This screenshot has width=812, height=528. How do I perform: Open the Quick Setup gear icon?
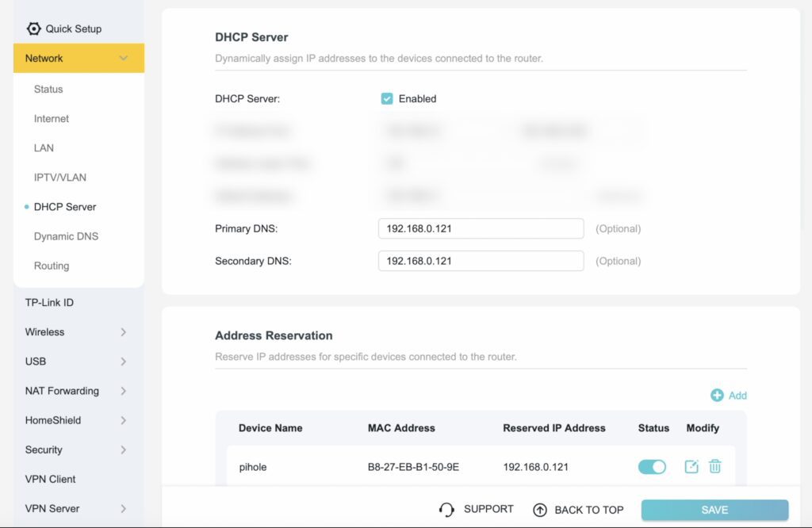33,29
